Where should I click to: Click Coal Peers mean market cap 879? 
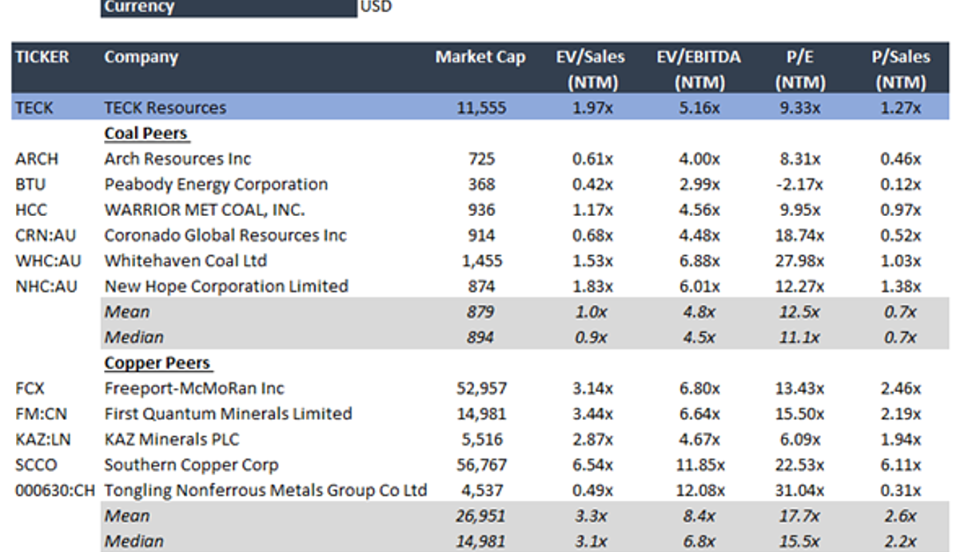point(481,312)
